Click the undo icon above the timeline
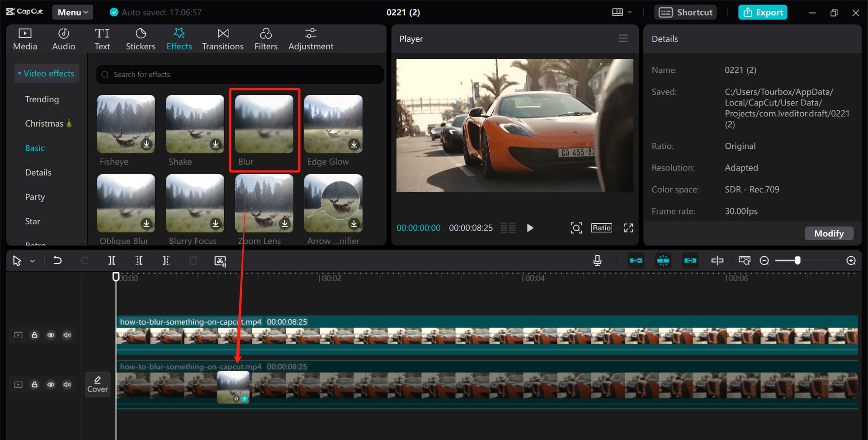Screen dimensions: 868x440 (x=57, y=260)
